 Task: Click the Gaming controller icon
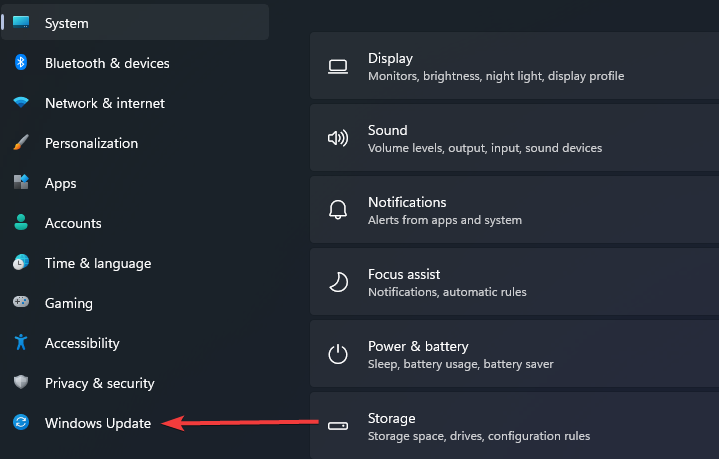pyautogui.click(x=21, y=302)
